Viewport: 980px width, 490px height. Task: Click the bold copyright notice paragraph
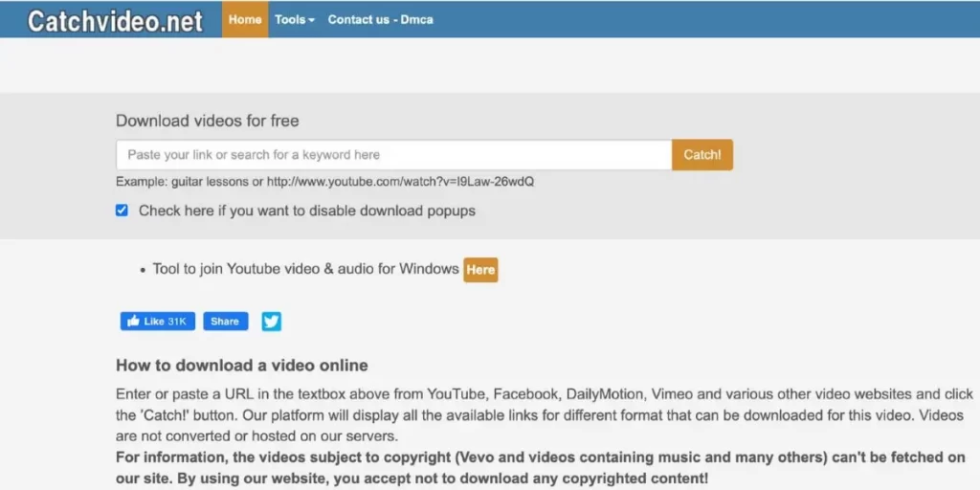(x=541, y=468)
